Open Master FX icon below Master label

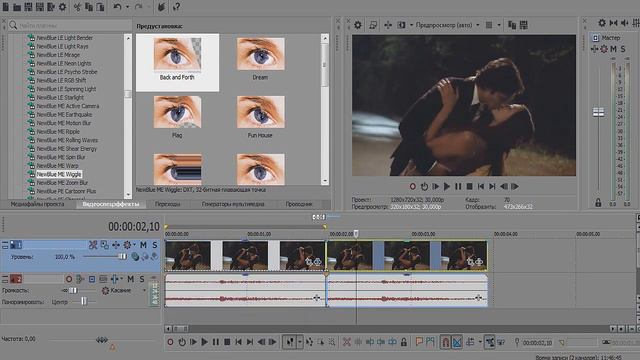595,49
